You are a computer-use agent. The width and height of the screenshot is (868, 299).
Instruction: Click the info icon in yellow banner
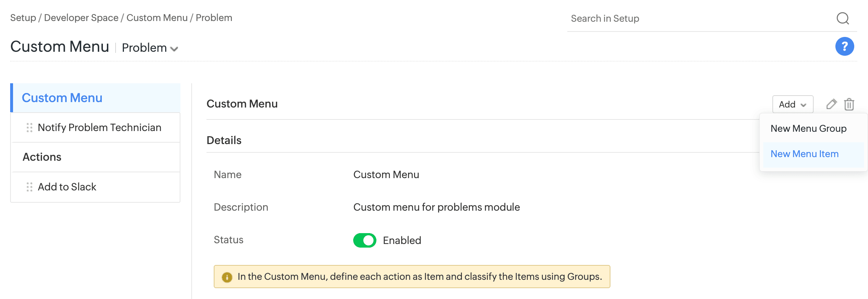pos(227,277)
